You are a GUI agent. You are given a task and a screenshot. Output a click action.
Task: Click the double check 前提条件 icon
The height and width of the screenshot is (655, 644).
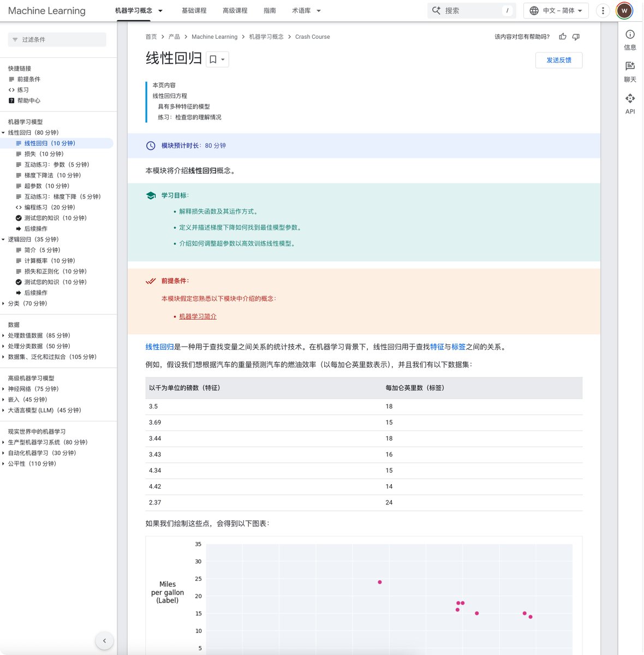pos(151,281)
